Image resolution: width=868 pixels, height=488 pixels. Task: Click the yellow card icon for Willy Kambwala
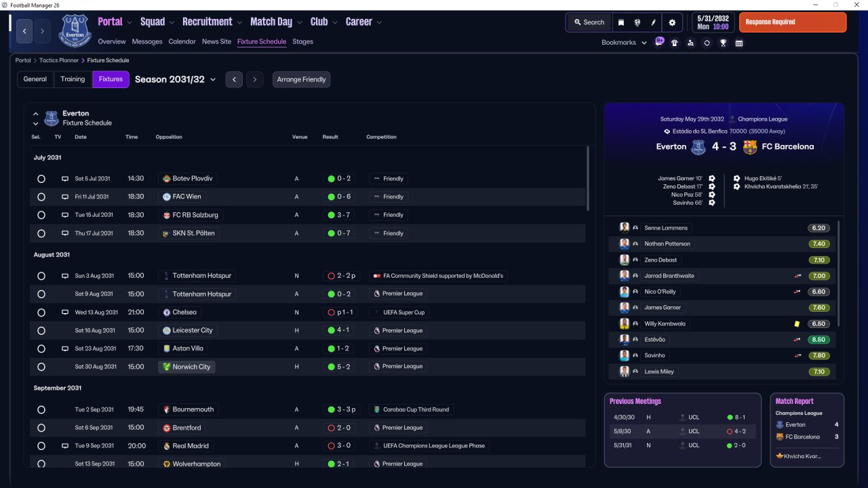[x=797, y=324]
